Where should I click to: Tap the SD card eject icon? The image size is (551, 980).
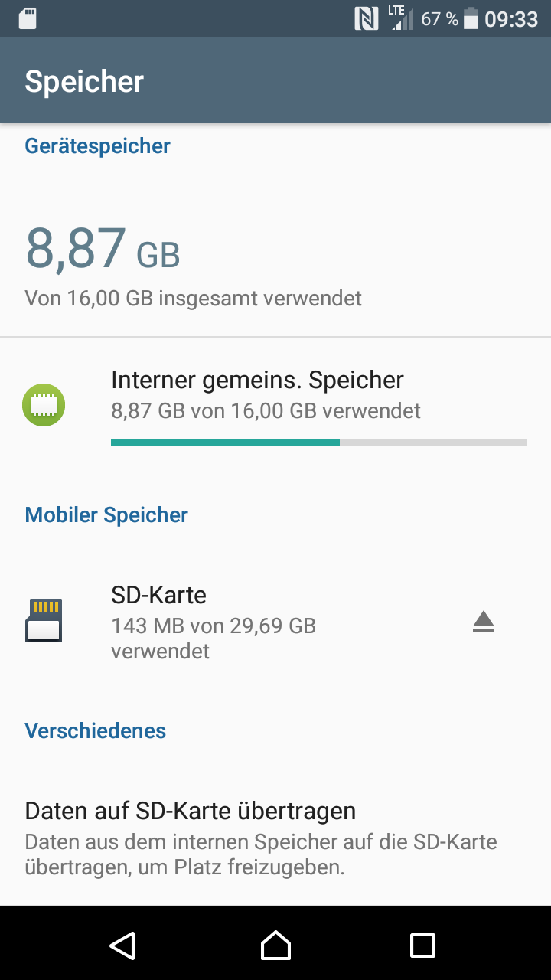tap(483, 622)
